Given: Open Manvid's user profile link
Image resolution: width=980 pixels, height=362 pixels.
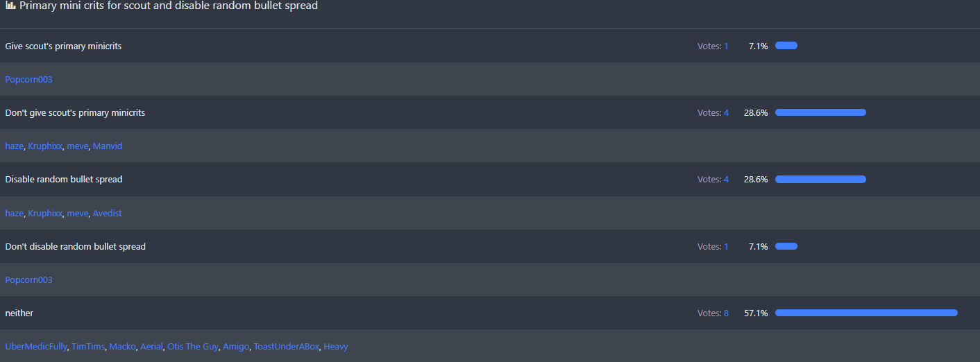Looking at the screenshot, I should click(x=108, y=146).
